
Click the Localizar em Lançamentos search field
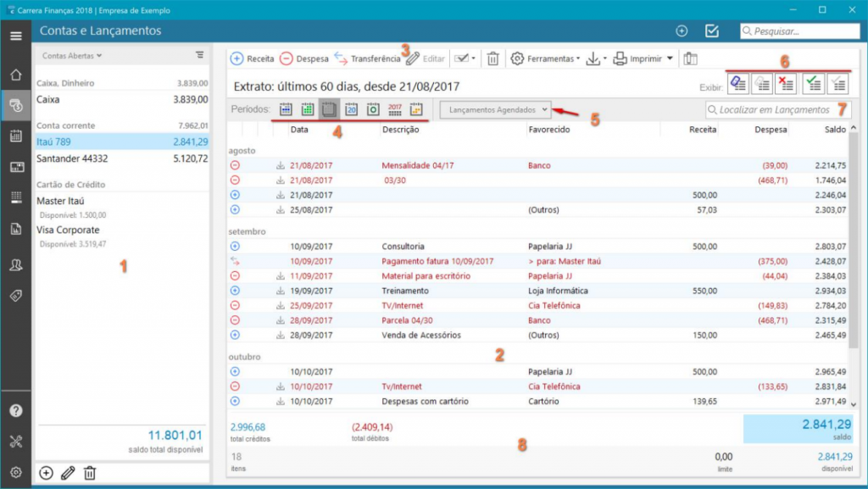[x=780, y=109]
